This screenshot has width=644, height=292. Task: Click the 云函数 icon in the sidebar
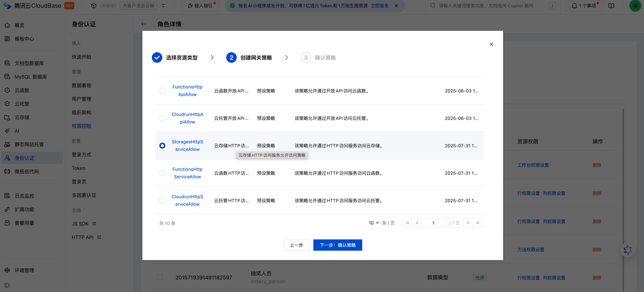(7, 90)
